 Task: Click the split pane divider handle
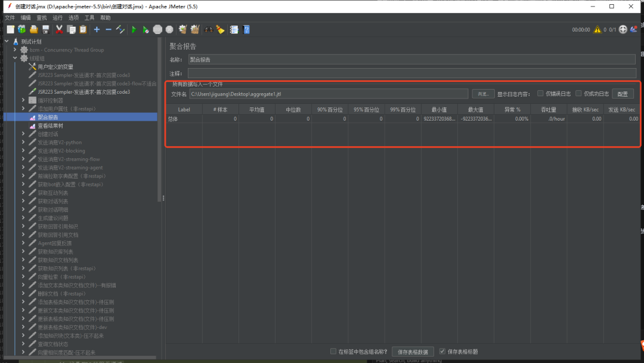pos(163,198)
